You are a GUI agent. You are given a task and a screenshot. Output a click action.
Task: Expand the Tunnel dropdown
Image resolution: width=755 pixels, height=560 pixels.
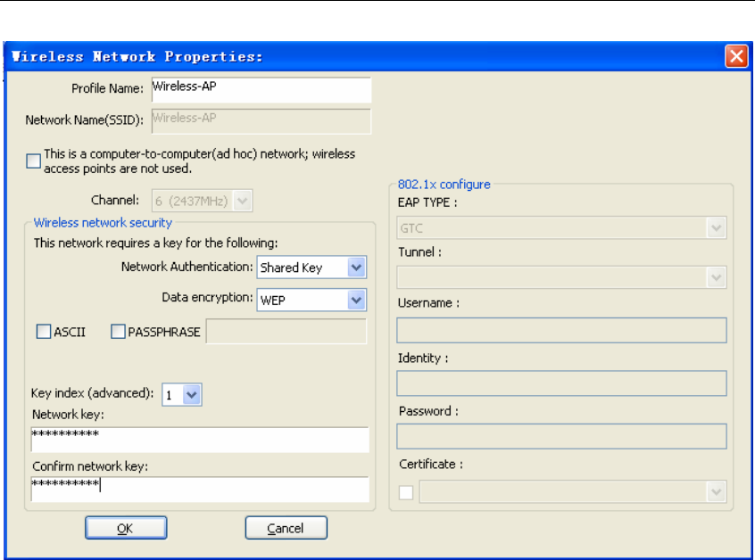point(717,278)
